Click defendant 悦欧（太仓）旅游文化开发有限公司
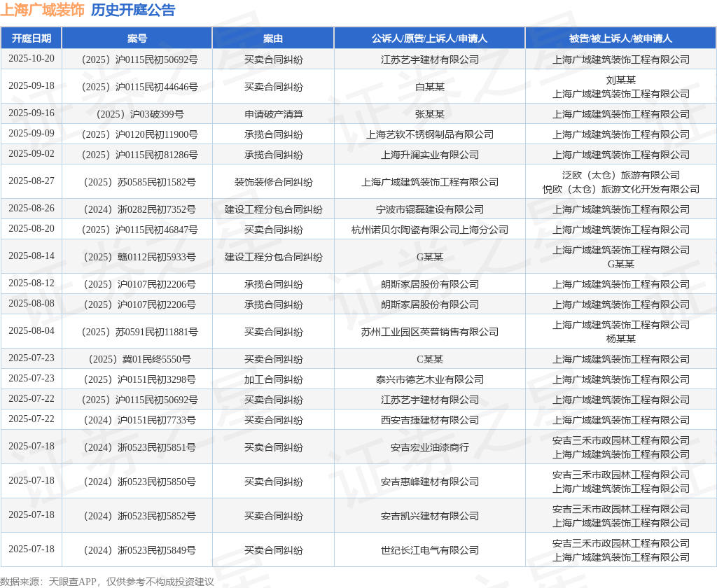The image size is (717, 588). 620,189
